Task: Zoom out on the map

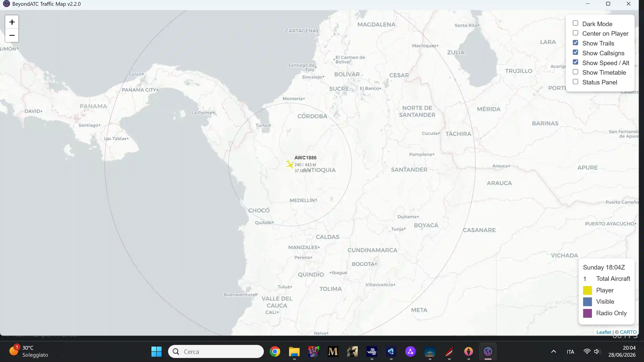Action: 12,35
